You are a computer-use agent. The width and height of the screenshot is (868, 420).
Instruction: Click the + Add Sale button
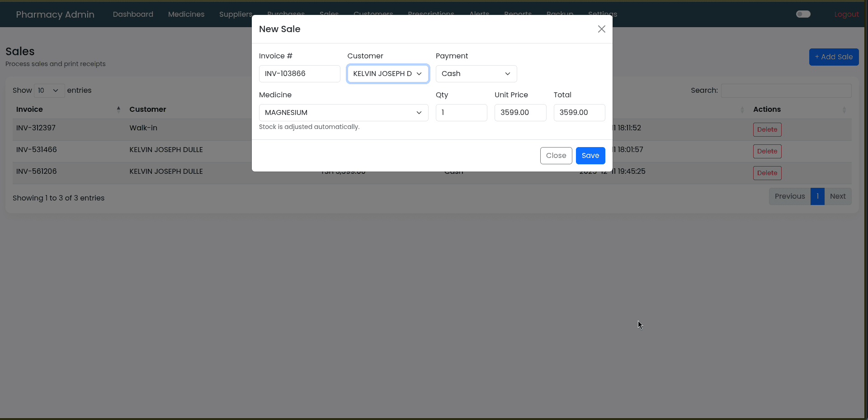tap(833, 57)
